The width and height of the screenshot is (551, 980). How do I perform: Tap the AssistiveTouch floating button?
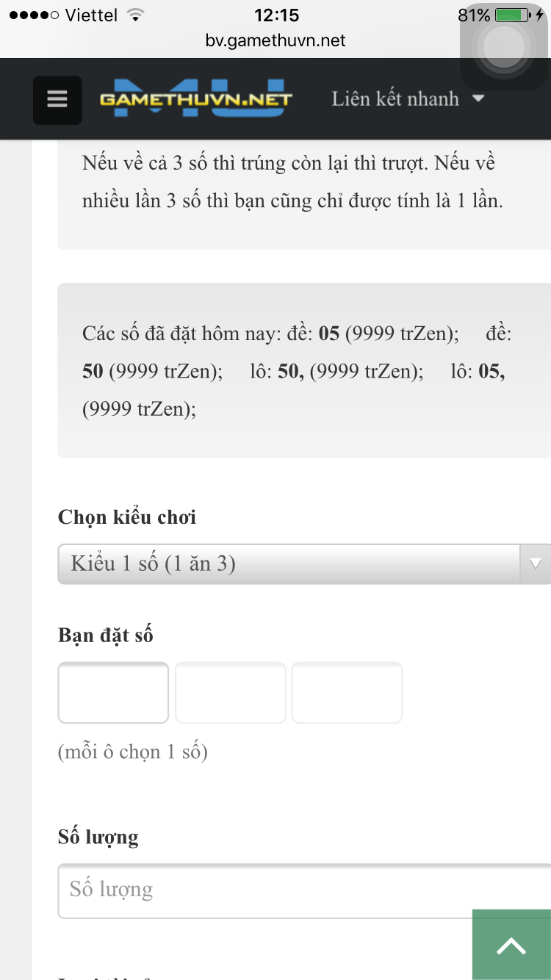pos(503,47)
